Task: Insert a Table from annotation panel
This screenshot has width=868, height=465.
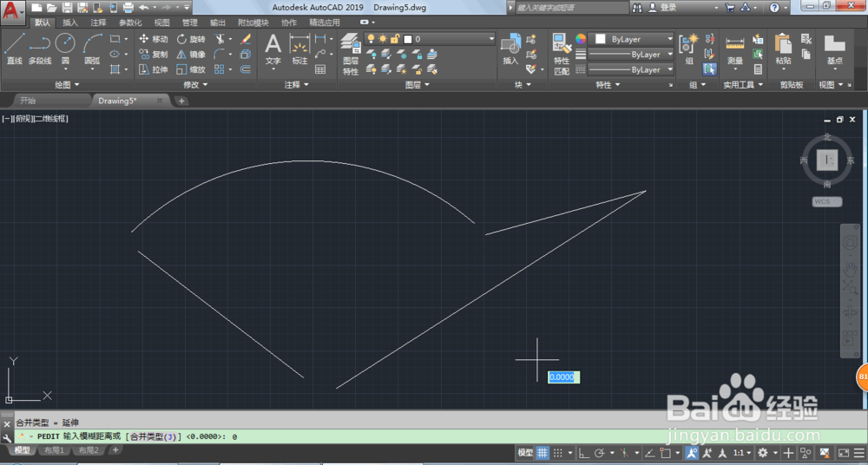Action: [320, 69]
